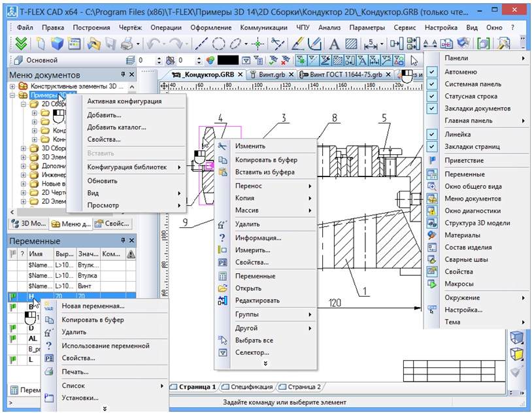
Task: Toggle the Системная панель checkbox
Action: 431,84
